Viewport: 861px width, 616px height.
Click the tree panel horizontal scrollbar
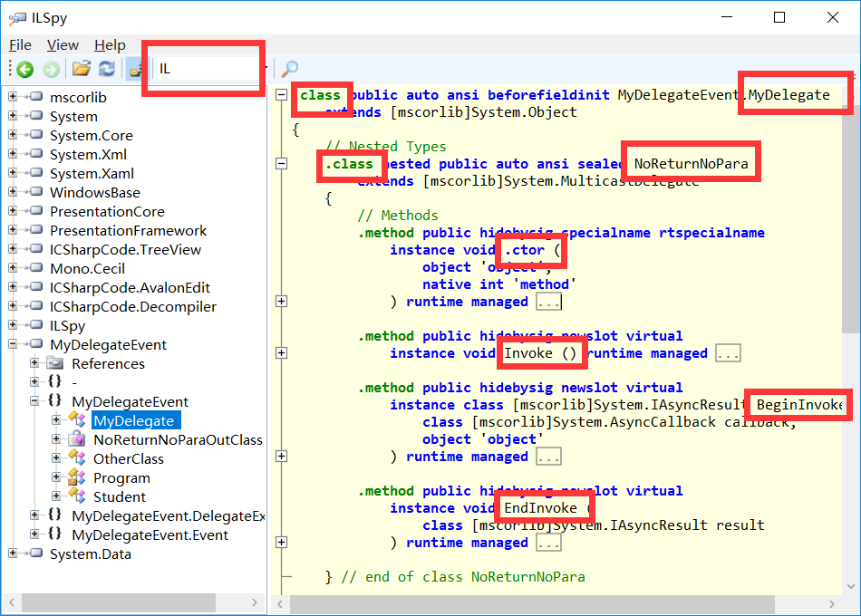(119, 602)
